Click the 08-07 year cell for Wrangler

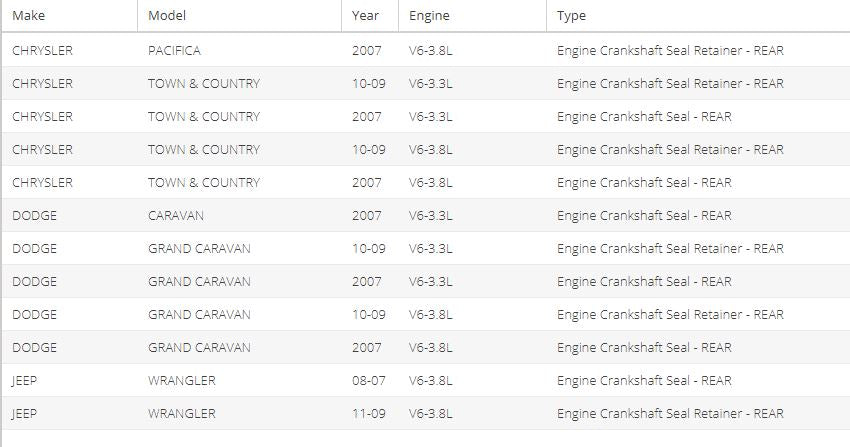pyautogui.click(x=369, y=381)
